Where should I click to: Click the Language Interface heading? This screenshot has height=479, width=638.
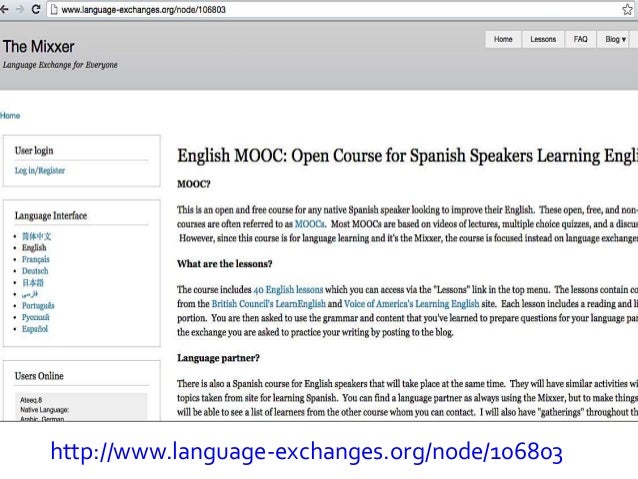pos(51,216)
